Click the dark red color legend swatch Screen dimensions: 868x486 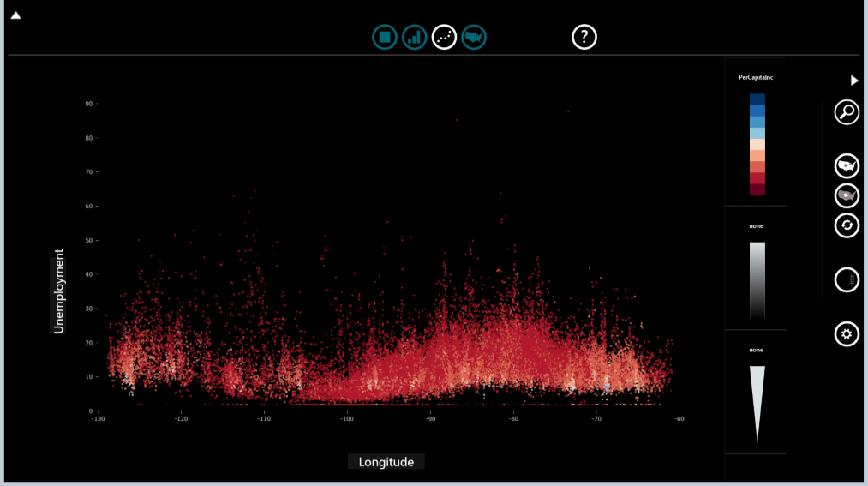coord(757,189)
